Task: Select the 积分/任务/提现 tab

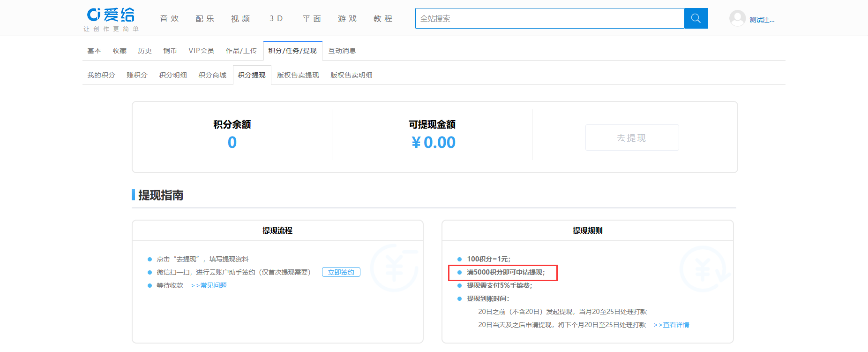Action: [x=292, y=51]
